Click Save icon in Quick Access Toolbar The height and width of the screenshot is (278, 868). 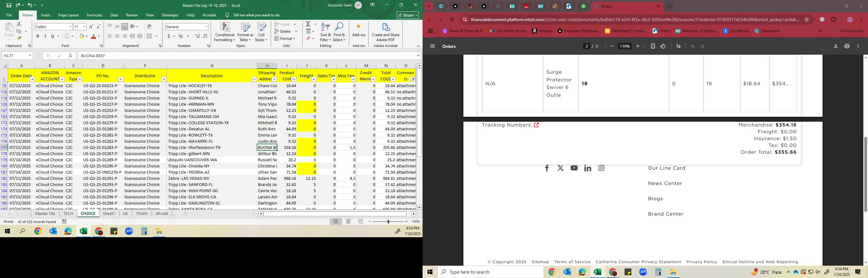(x=9, y=5)
